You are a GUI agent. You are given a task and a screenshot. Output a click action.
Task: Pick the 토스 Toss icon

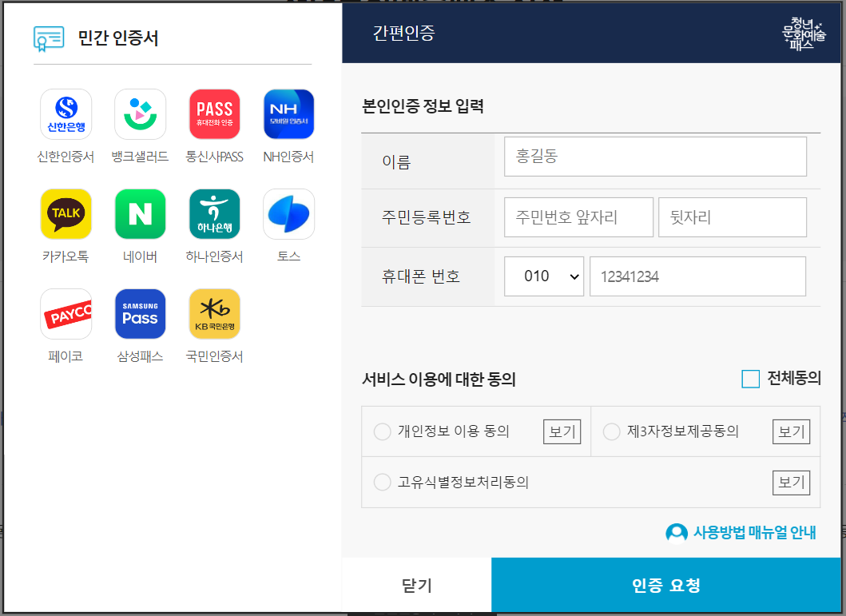[288, 213]
